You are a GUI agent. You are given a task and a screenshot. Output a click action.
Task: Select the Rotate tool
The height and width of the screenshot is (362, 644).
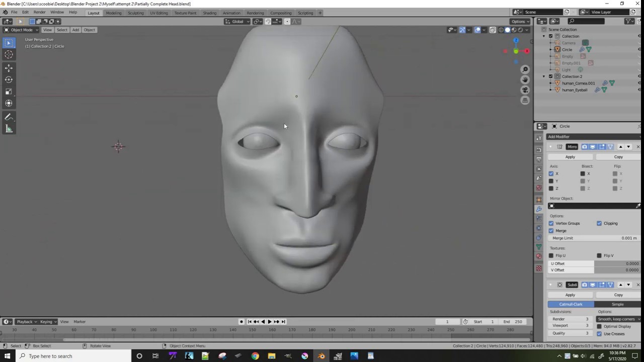(9, 79)
